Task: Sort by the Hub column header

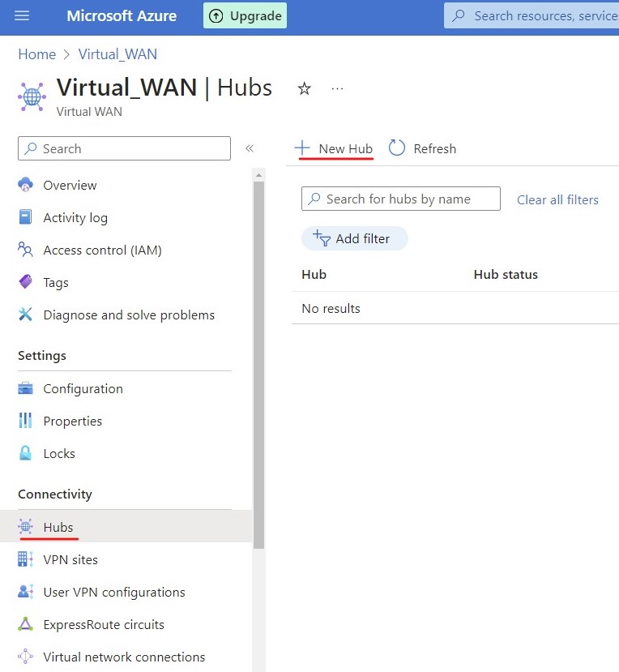Action: coord(314,274)
